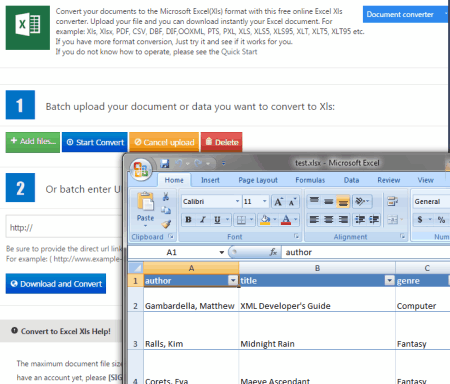Apply the dollar Accounting Number Format
Image resolution: width=450 pixels, height=384 pixels.
pyautogui.click(x=420, y=220)
